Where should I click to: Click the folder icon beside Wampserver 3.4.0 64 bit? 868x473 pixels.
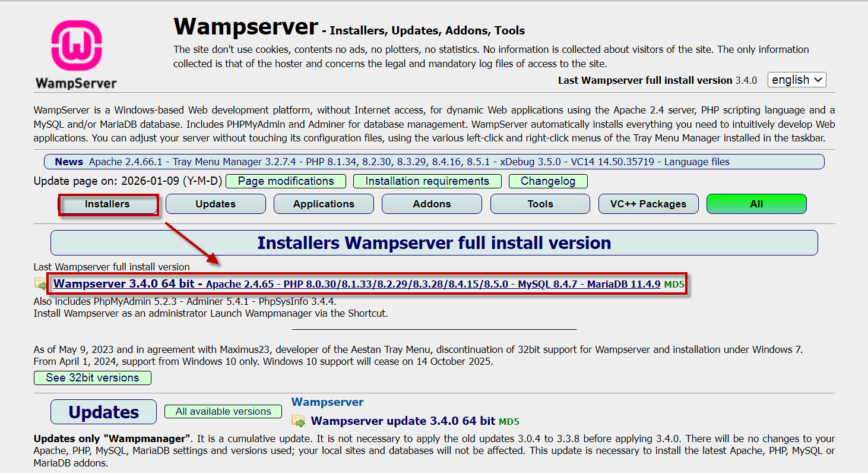coord(40,284)
